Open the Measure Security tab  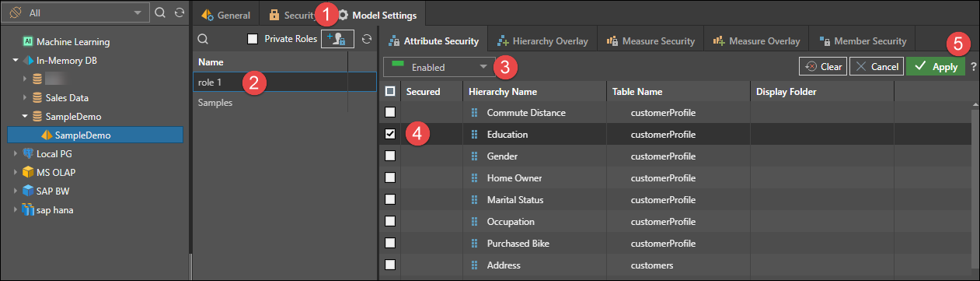(x=650, y=41)
